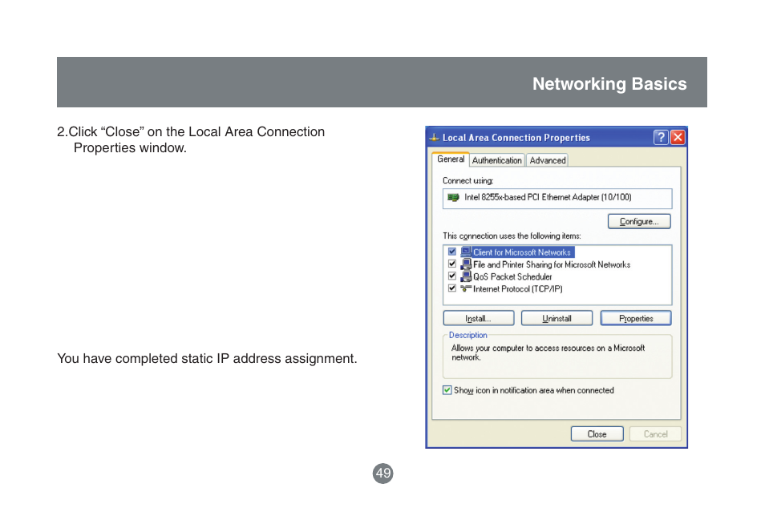Click the Internet Protocol (TCP/IP) icon
Image resolution: width=765 pixels, height=532 pixels.
(x=466, y=288)
